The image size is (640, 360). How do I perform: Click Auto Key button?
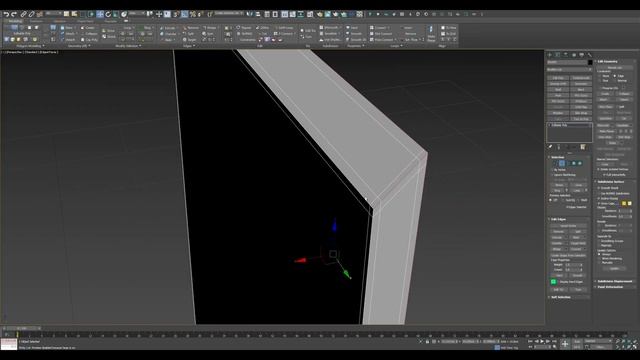point(577,341)
